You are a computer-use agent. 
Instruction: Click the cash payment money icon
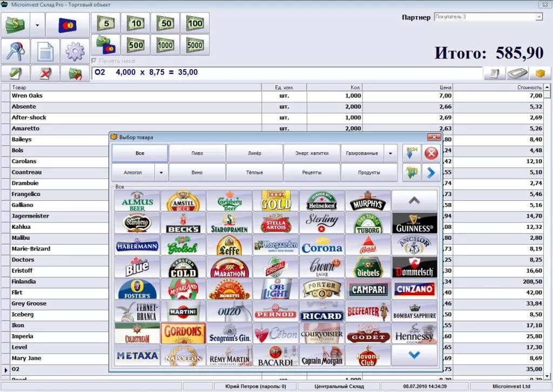pyautogui.click(x=16, y=25)
